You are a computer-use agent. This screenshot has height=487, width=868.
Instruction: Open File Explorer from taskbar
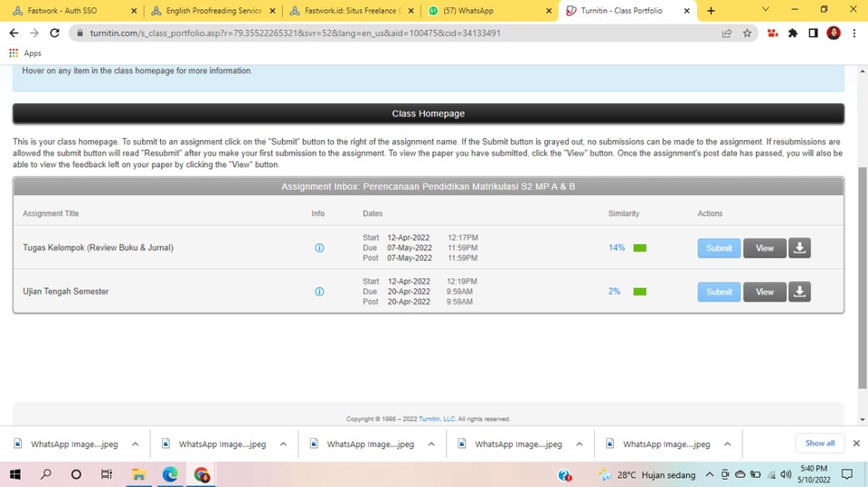138,474
